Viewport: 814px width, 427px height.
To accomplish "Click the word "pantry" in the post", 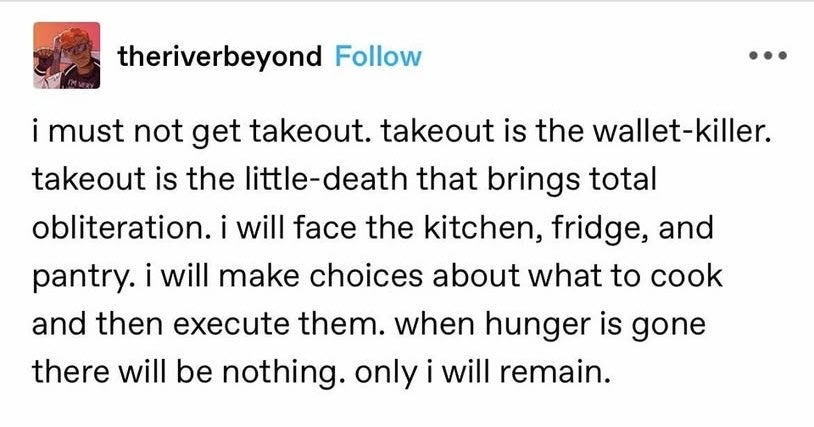I will tap(72, 278).
